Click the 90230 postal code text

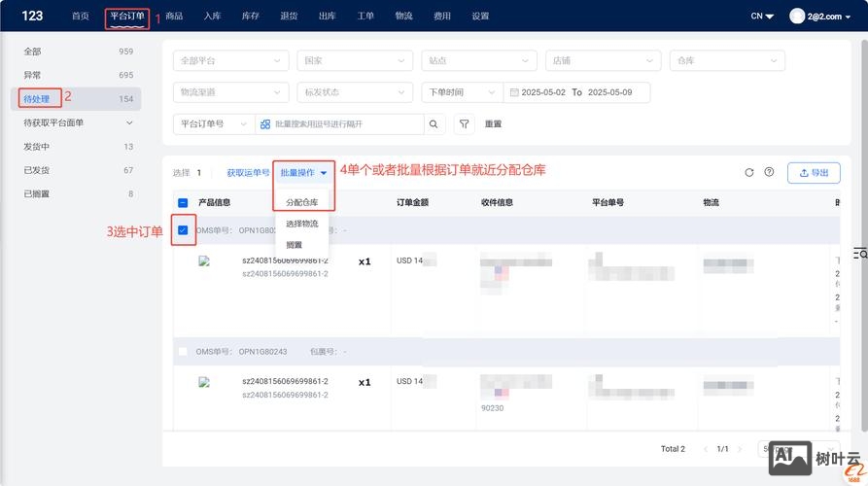click(x=492, y=408)
